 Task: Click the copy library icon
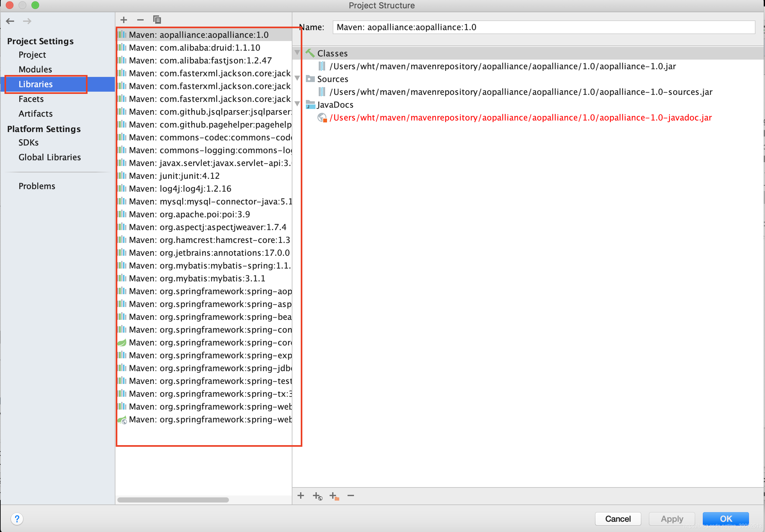pyautogui.click(x=157, y=20)
